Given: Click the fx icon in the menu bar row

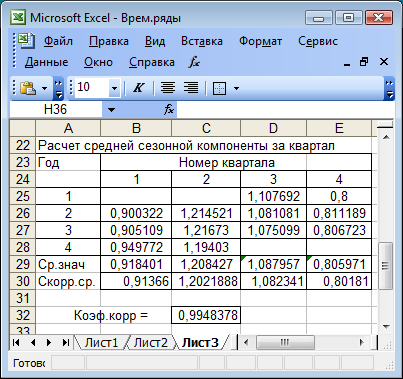Looking at the screenshot, I should [x=194, y=62].
